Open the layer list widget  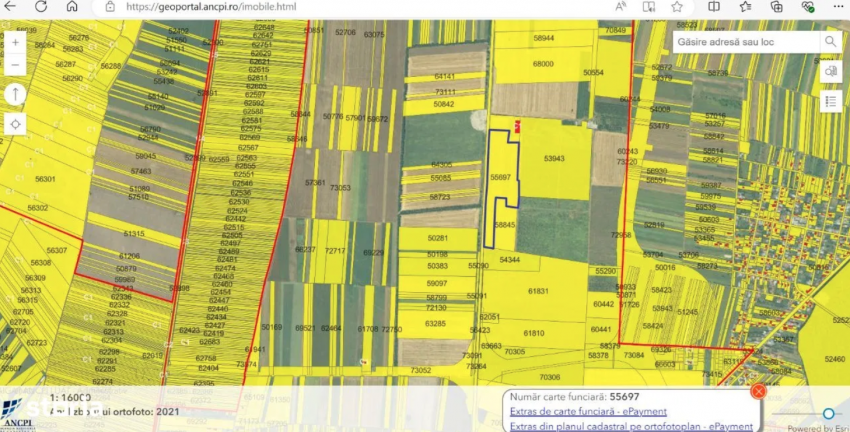pos(830,101)
